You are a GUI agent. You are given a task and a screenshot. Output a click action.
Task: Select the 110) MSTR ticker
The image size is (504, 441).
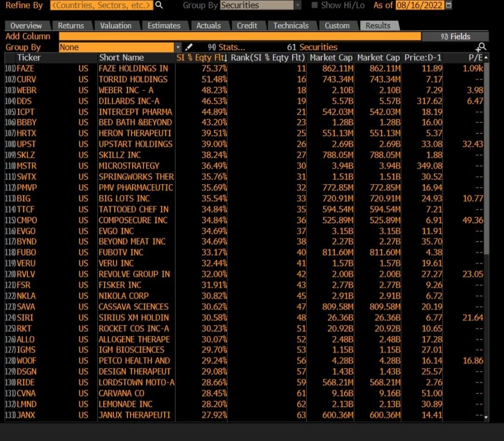point(27,166)
